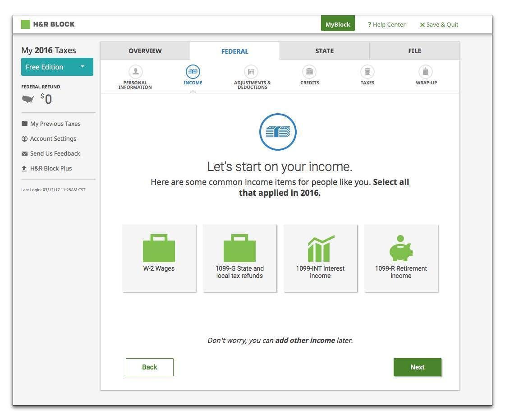Select the Income step icon

click(x=193, y=72)
